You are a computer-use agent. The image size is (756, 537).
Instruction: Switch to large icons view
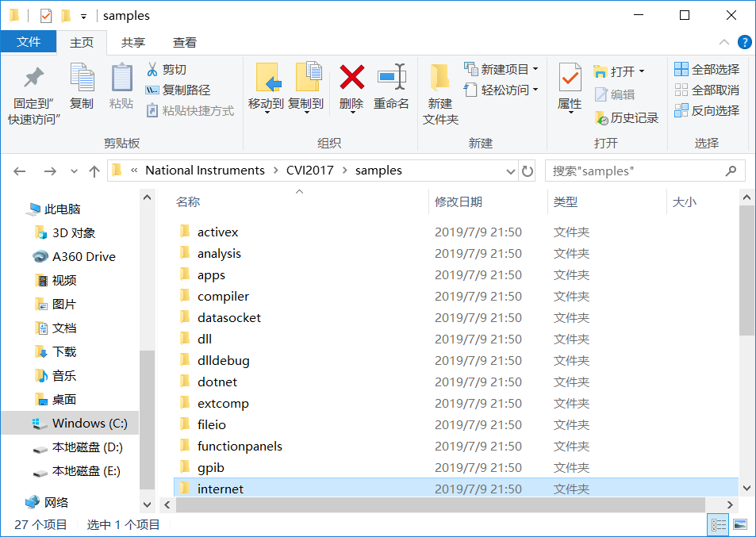point(740,524)
